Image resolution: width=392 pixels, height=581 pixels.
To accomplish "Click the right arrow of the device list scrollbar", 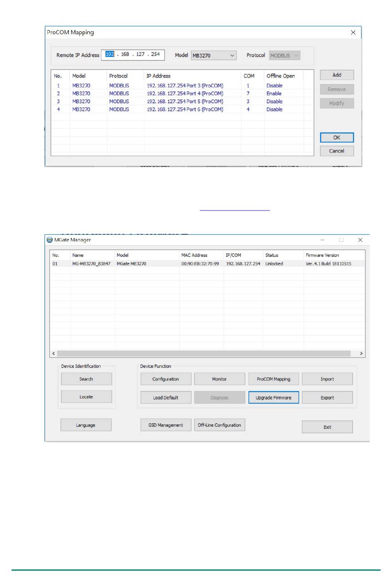I will click(361, 354).
